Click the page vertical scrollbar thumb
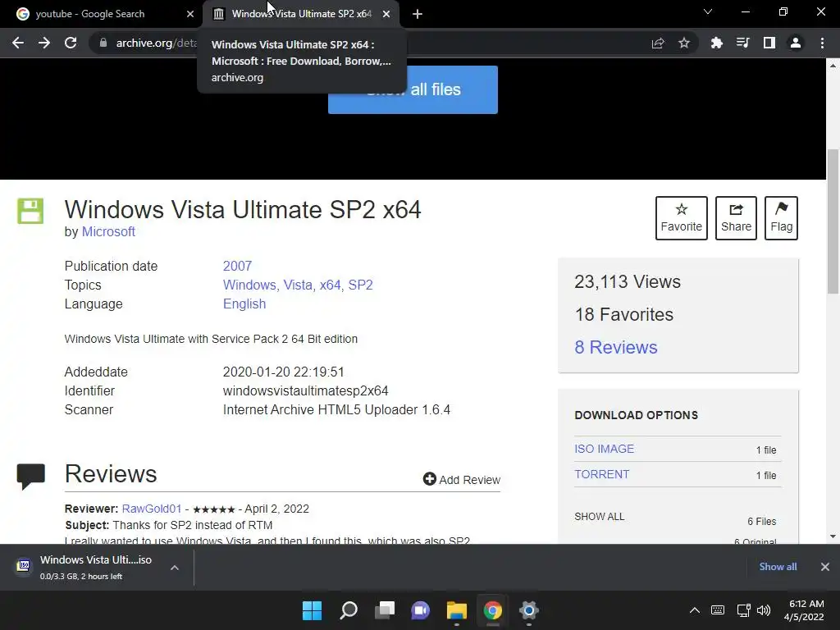Screen dimensions: 840x630 (x=833, y=221)
